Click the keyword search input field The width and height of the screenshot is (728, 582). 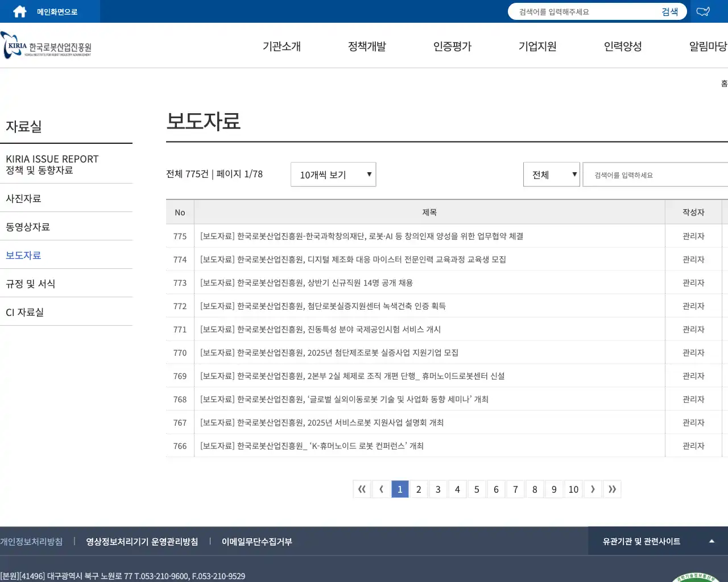pos(654,174)
